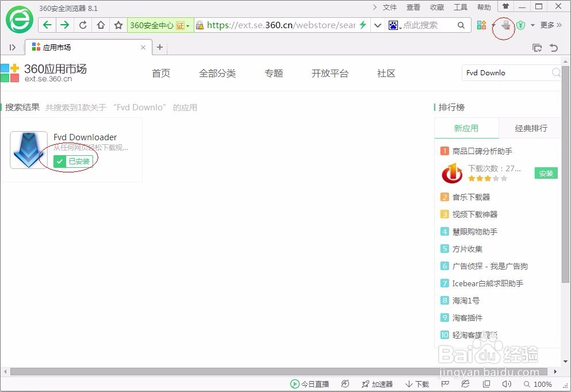This screenshot has height=392, width=571.
Task: Click the red power-arrow app icon
Action: point(452,173)
